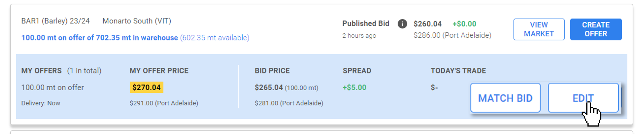The width and height of the screenshot is (644, 134).
Task: Edit the existing barley offer
Action: (x=583, y=98)
